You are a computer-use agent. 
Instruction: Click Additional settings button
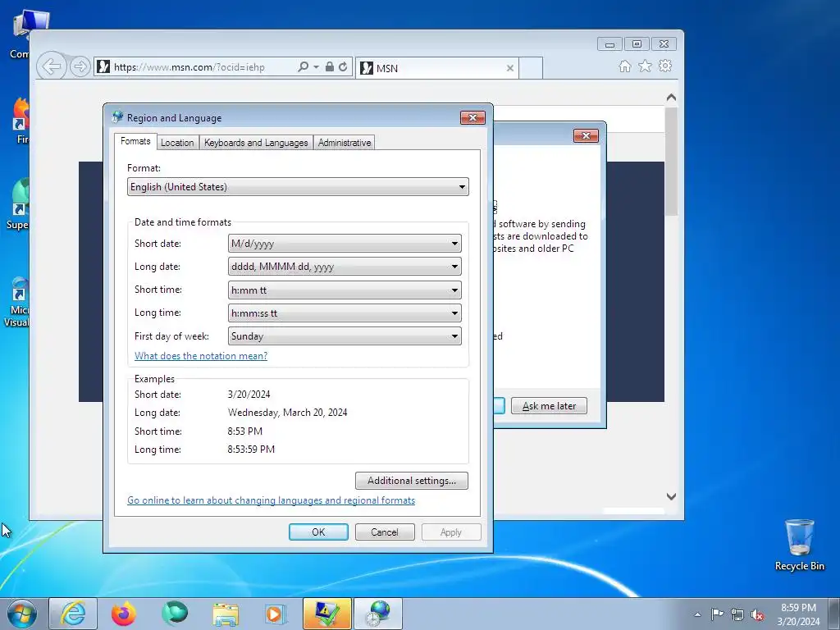[x=412, y=481]
